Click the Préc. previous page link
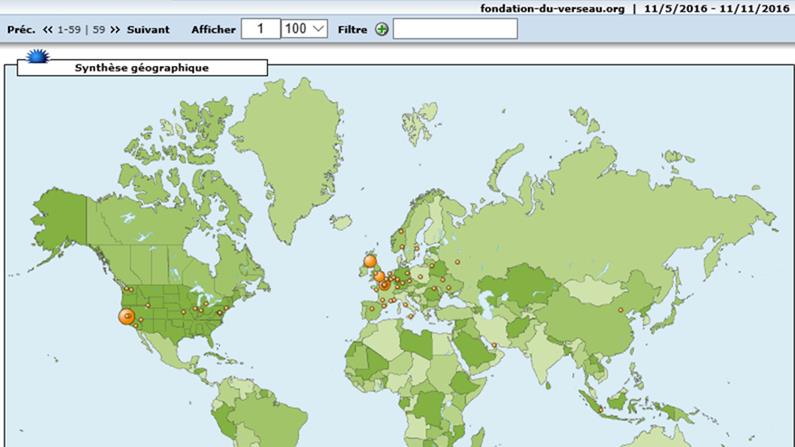The height and width of the screenshot is (447, 795). 21,29
